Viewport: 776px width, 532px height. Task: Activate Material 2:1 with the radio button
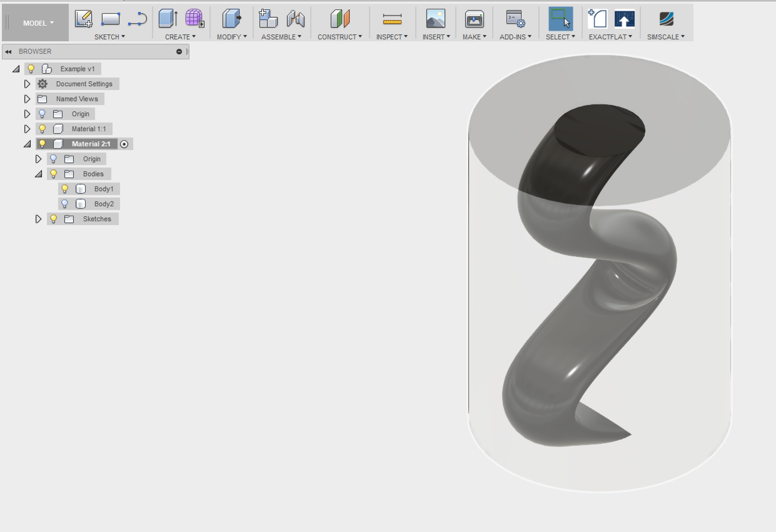coord(125,144)
